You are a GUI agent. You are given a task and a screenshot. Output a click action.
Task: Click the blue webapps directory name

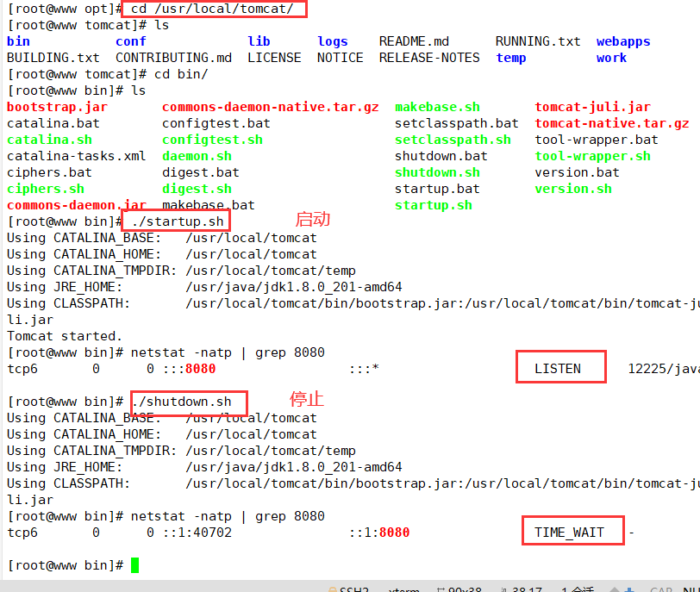pos(623,41)
